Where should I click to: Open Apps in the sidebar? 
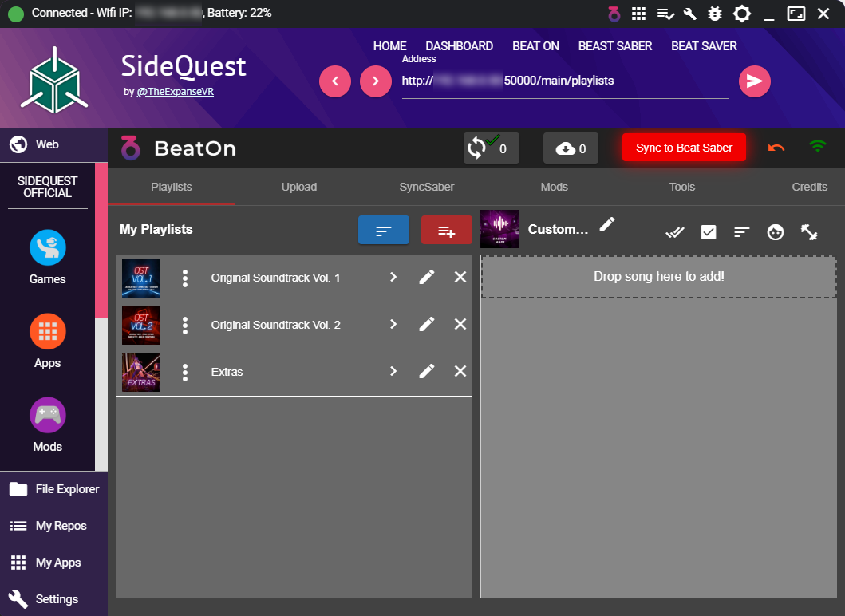(x=47, y=342)
